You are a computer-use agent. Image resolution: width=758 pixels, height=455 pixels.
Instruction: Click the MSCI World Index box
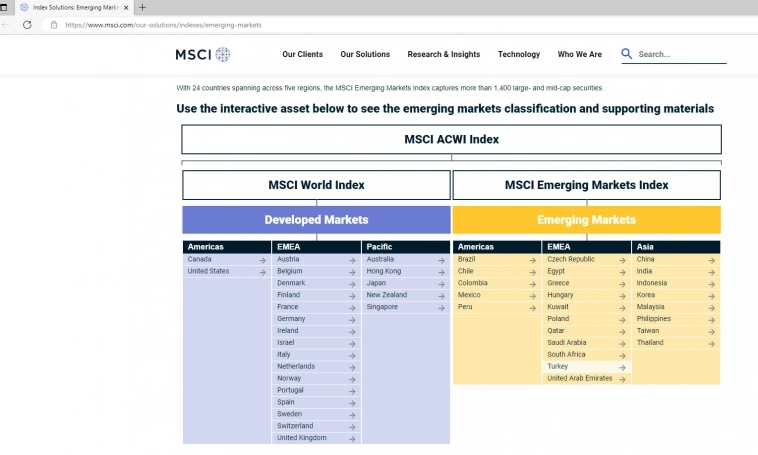[x=316, y=185]
